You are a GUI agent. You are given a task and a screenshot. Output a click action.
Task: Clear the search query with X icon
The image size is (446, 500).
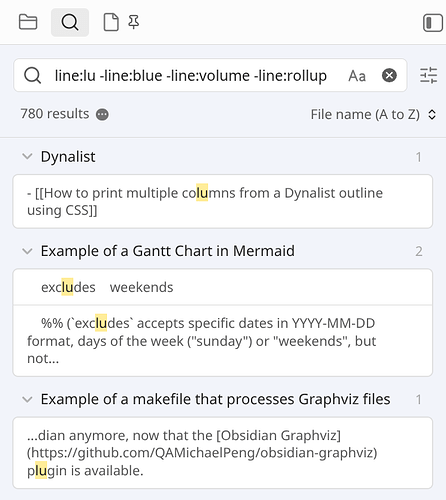389,75
